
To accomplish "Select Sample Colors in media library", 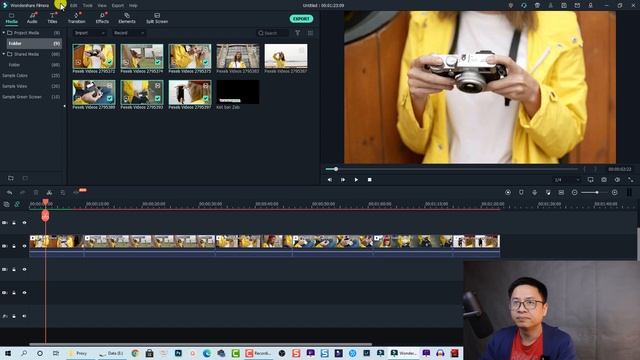I will tap(15, 76).
